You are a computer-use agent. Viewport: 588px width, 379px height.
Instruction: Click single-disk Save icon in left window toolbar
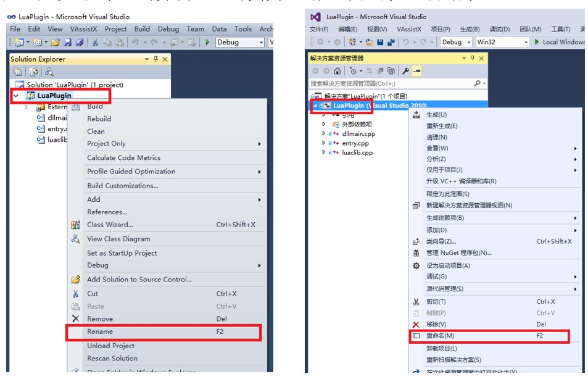pos(67,43)
